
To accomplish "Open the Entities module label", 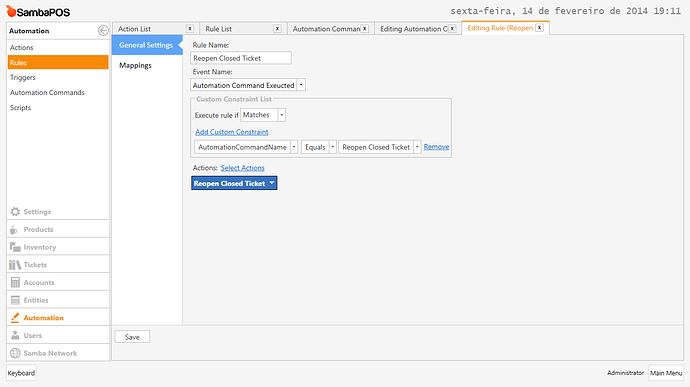I will [36, 300].
